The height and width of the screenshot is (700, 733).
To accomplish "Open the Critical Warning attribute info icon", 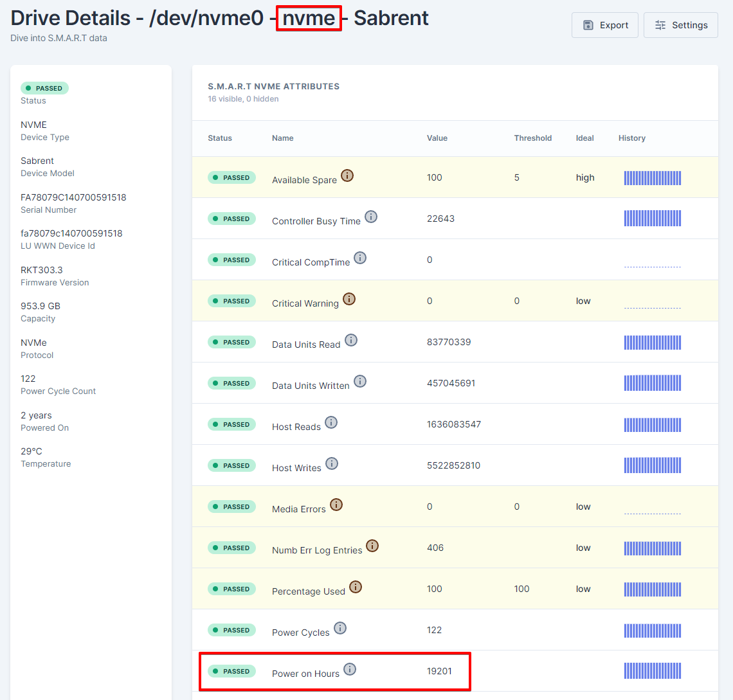I will click(349, 298).
